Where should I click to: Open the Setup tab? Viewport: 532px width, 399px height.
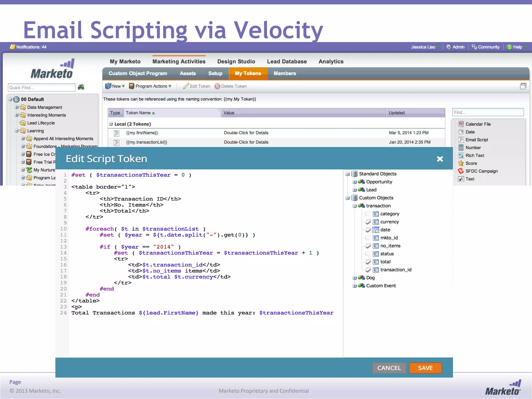(x=215, y=74)
